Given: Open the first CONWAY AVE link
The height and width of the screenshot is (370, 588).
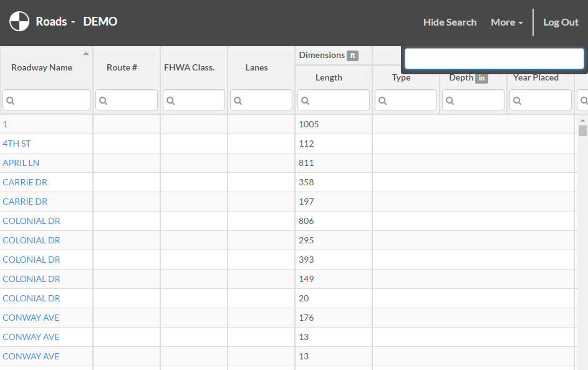Looking at the screenshot, I should click(x=31, y=318).
